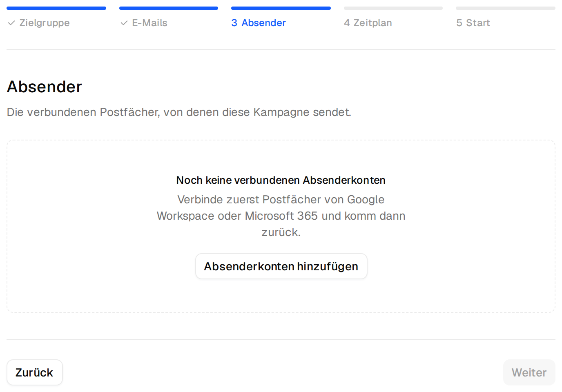
Task: Click 'Noch keine verbundenen Absenderkonten' text
Action: [x=281, y=180]
